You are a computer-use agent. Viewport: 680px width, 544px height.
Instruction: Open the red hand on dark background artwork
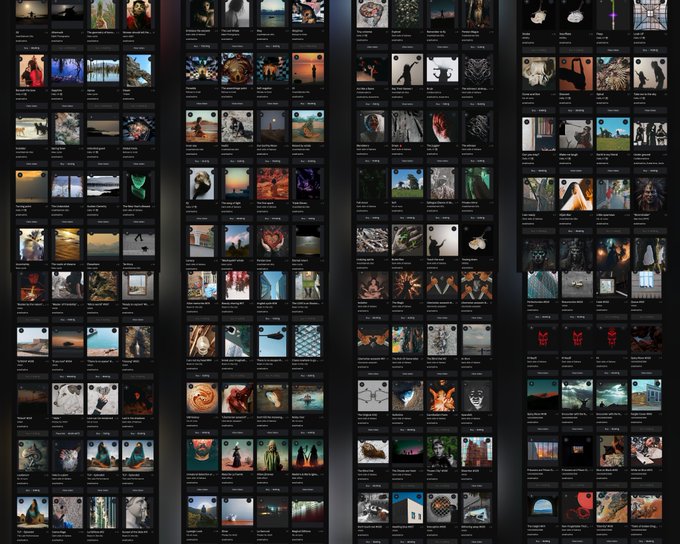click(x=442, y=126)
